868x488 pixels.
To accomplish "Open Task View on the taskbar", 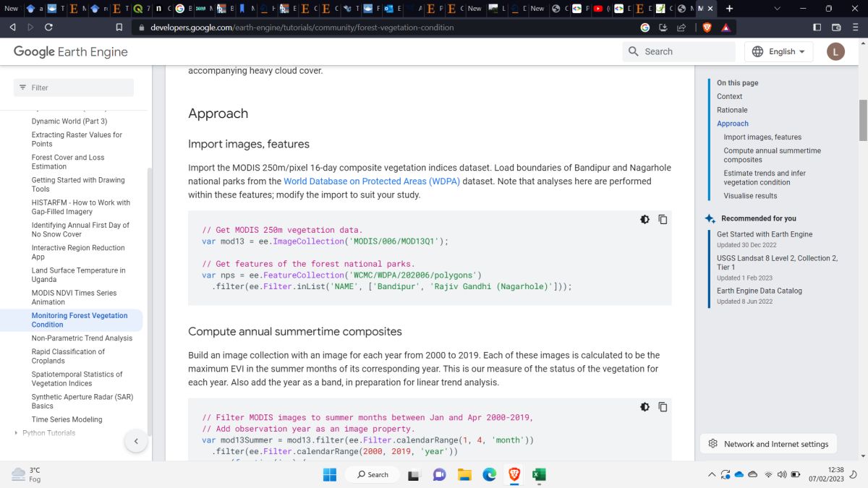I will coord(414,475).
